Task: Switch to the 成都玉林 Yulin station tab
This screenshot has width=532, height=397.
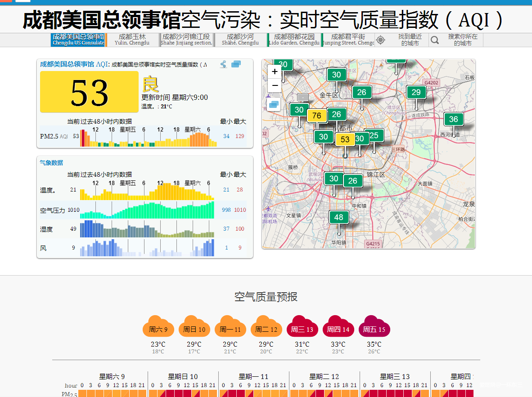Action: 132,40
